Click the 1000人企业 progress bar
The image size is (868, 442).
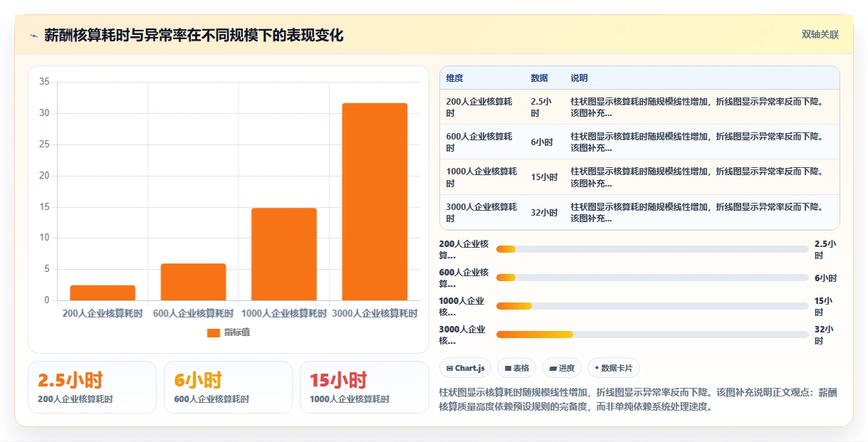point(652,306)
